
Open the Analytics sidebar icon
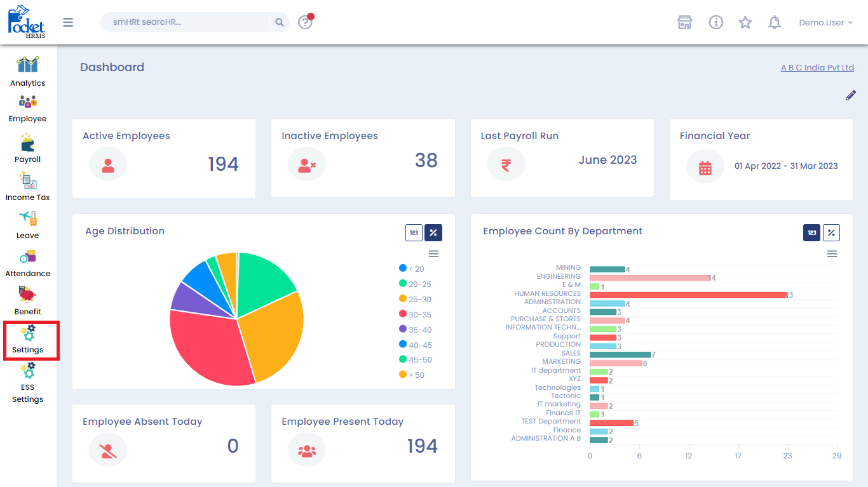click(x=27, y=65)
